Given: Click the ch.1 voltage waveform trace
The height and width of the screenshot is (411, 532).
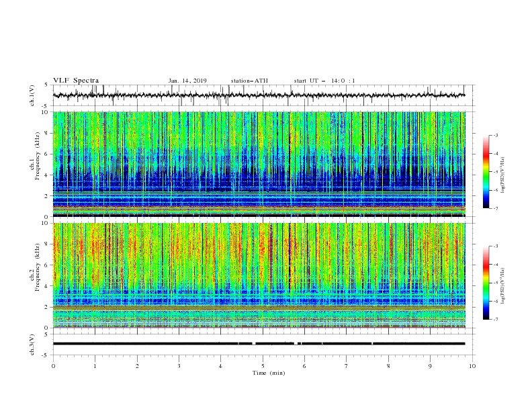Looking at the screenshot, I should (x=259, y=95).
